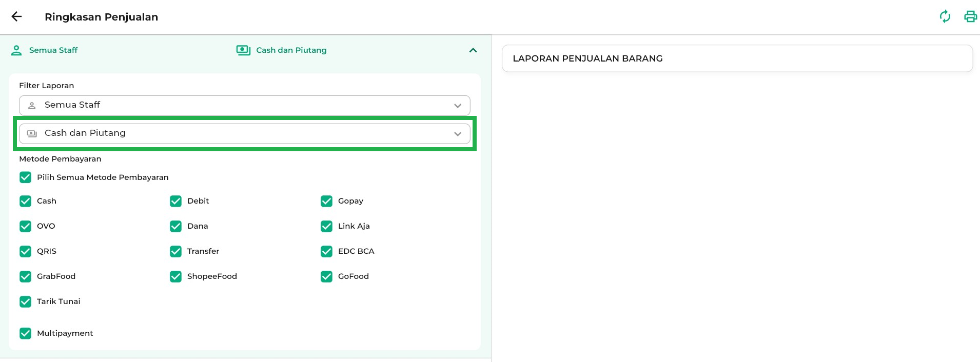Click the cash banknote icon in header
980x362 pixels.
[243, 50]
